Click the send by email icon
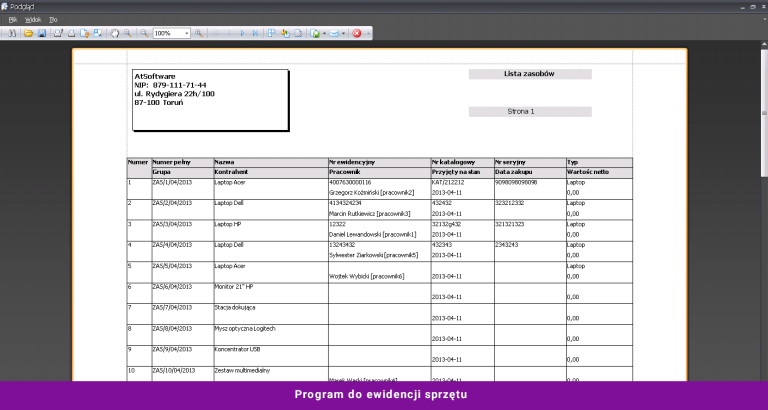 click(x=334, y=33)
